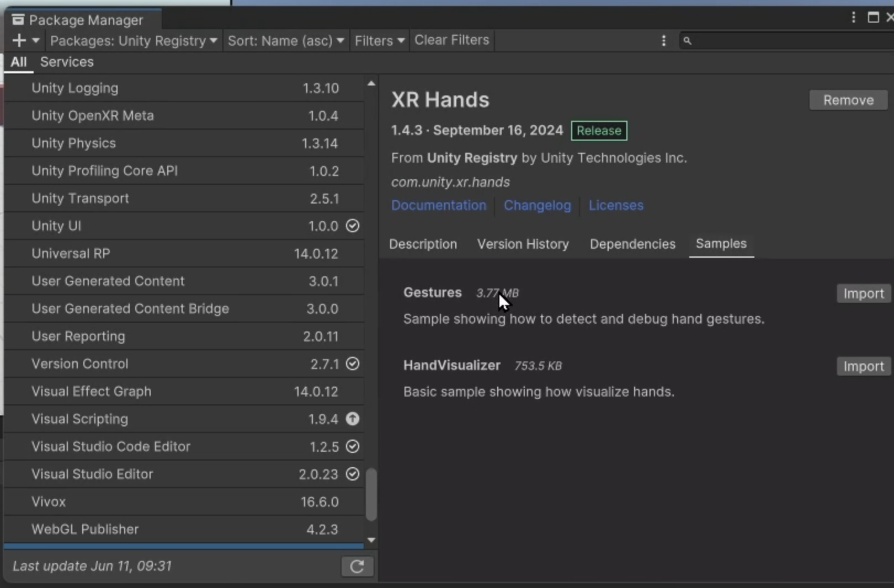Open the Dependencies tab
Viewport: 894px width, 588px height.
pos(632,244)
